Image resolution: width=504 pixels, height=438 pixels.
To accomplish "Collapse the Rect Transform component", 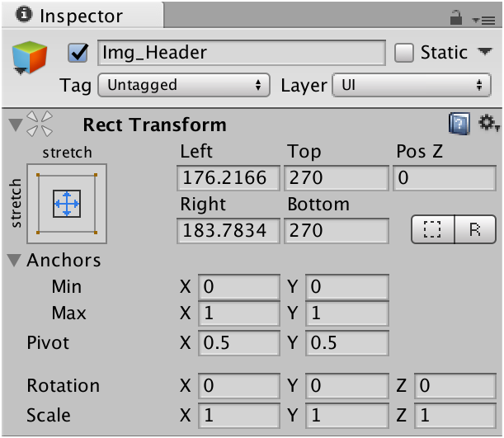I will click(14, 125).
